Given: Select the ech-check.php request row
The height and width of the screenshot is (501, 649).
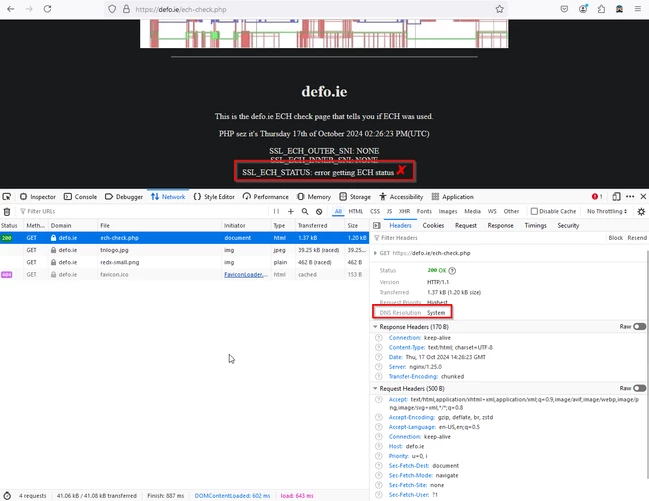Looking at the screenshot, I should (184, 238).
